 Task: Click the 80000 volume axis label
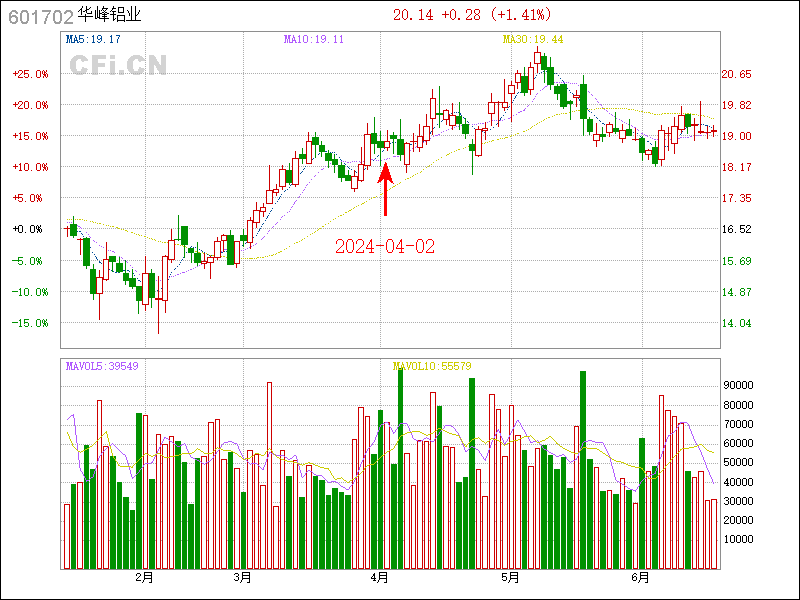pos(739,406)
